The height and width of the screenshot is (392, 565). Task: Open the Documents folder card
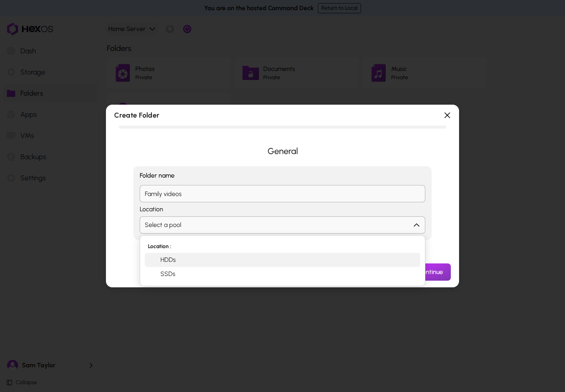tap(296, 73)
